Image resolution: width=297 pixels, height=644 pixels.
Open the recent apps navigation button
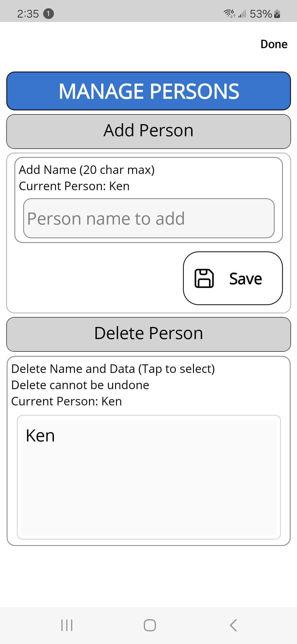click(67, 625)
